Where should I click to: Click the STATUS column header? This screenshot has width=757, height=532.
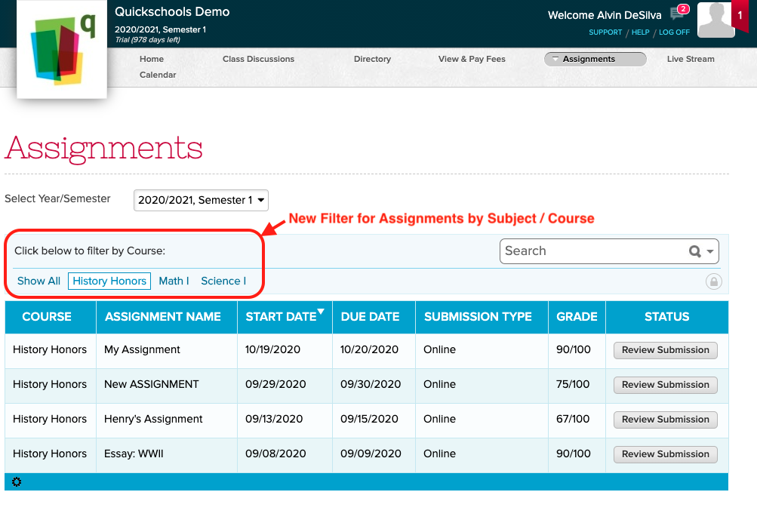pos(666,317)
